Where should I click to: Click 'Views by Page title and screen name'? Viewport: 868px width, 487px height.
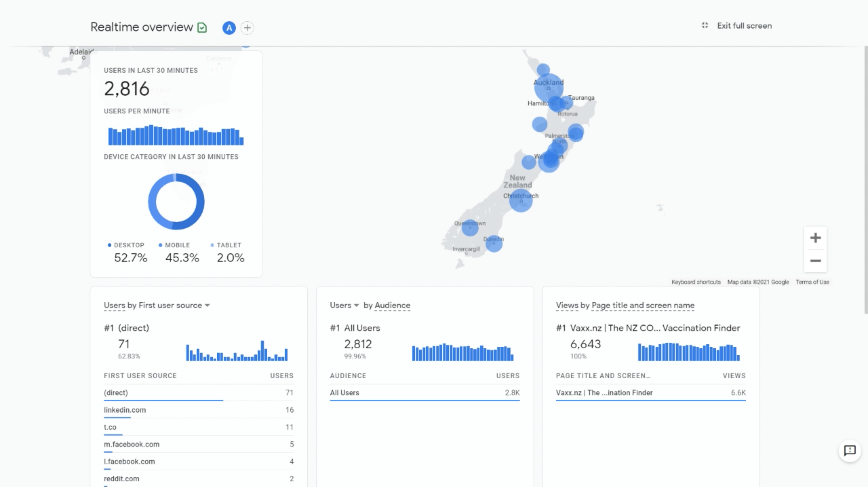point(625,306)
